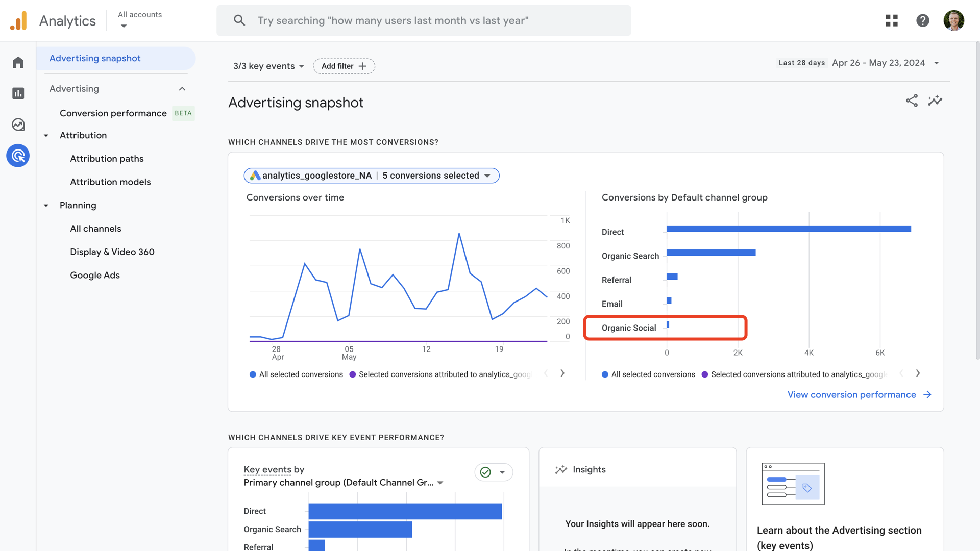Open Analytics Help
Screen dimensions: 980x551
click(923, 20)
